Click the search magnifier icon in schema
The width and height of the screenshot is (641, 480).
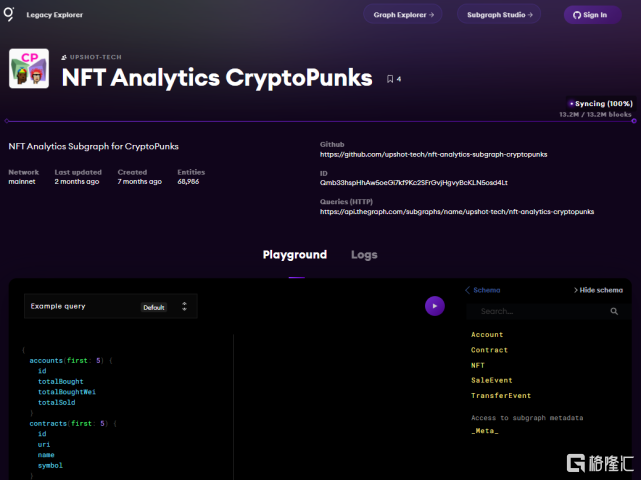(615, 312)
